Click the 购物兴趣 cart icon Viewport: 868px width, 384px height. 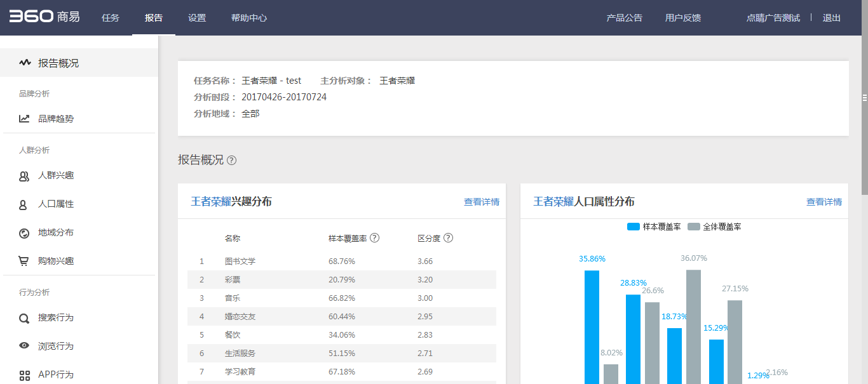24,261
